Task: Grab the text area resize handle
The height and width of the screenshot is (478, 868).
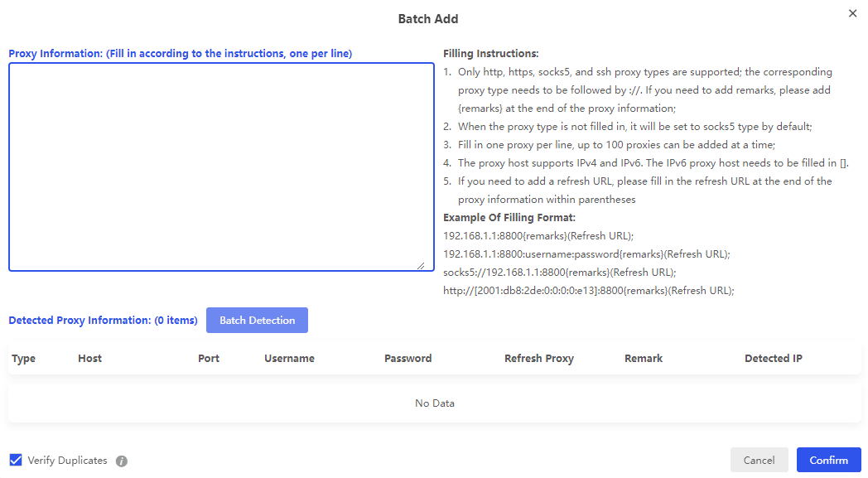Action: 421,265
